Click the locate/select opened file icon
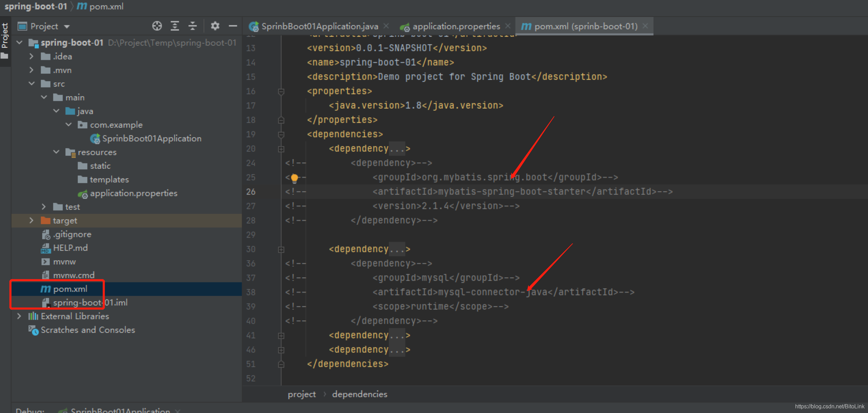868x413 pixels. pos(157,26)
